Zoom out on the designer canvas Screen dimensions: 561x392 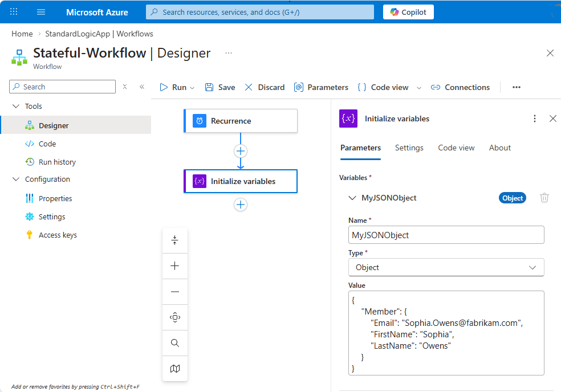pos(175,292)
